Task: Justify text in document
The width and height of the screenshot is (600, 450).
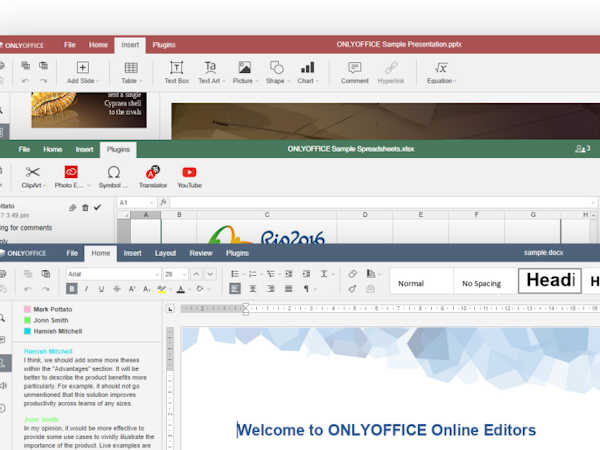Action: (289, 289)
